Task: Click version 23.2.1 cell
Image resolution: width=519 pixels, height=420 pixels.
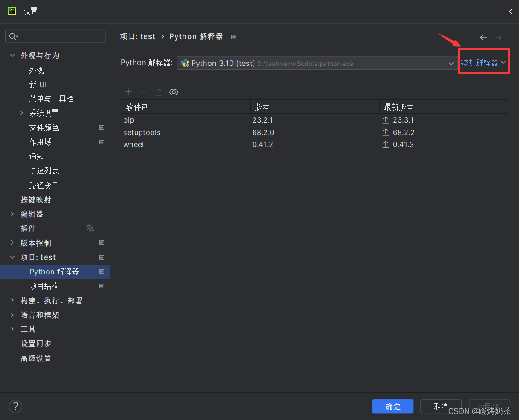Action: [x=262, y=120]
